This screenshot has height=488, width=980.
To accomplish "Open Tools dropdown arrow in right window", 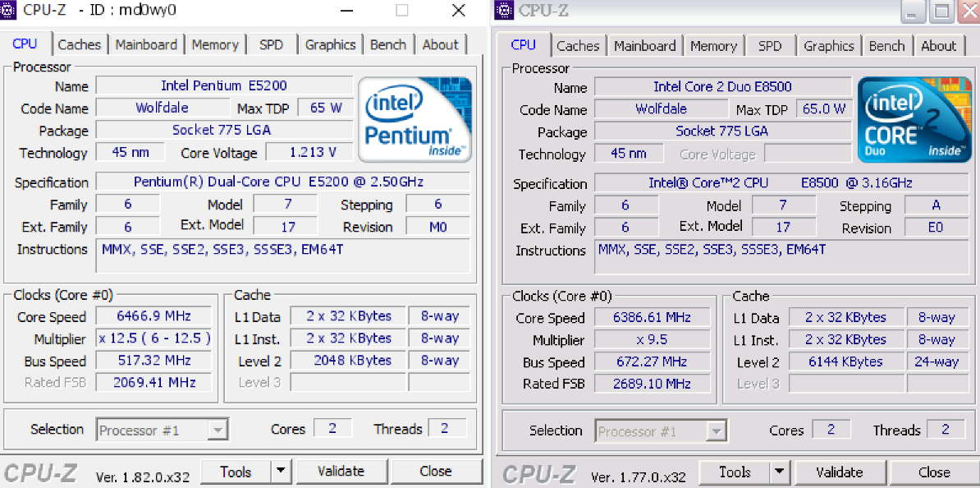I will (778, 472).
